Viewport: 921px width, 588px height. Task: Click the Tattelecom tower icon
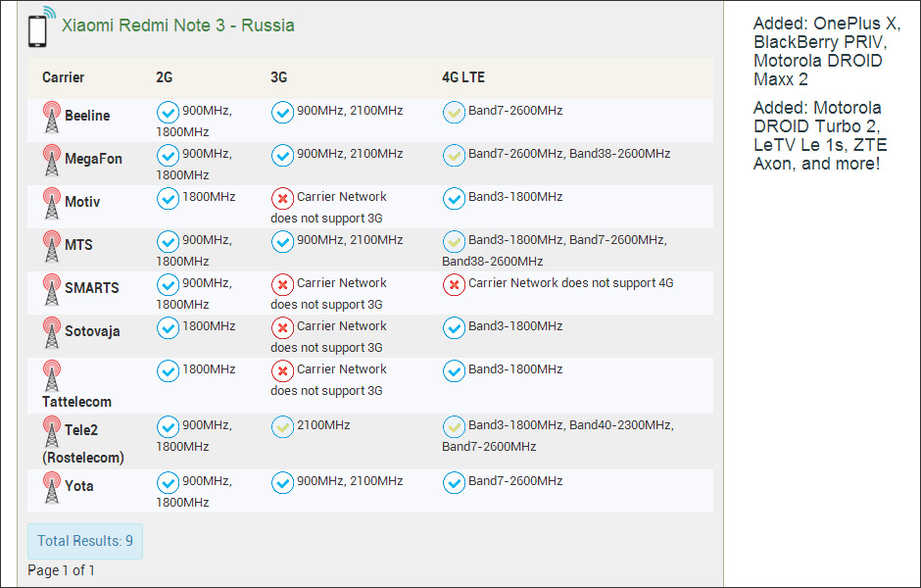click(x=52, y=376)
